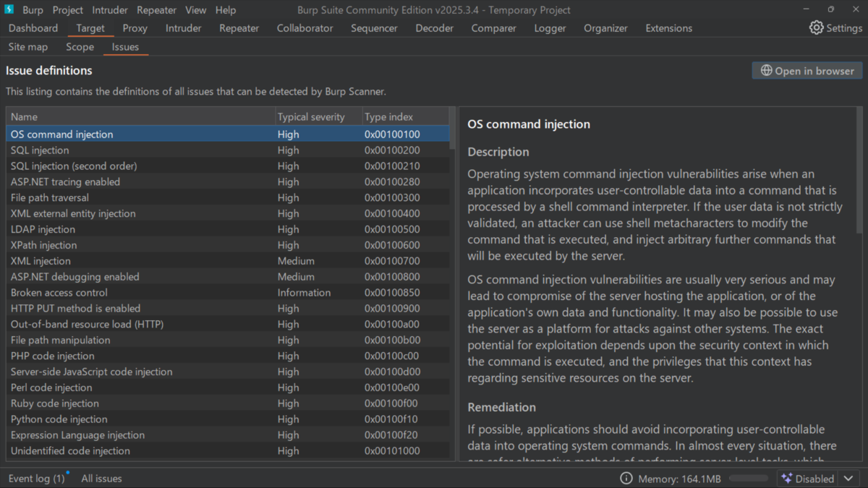The width and height of the screenshot is (868, 488).
Task: Click the Burp Suite logo icon
Action: 9,9
